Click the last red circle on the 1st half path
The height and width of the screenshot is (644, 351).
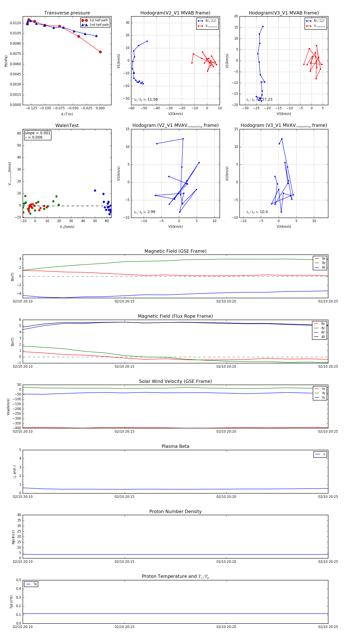[x=100, y=52]
